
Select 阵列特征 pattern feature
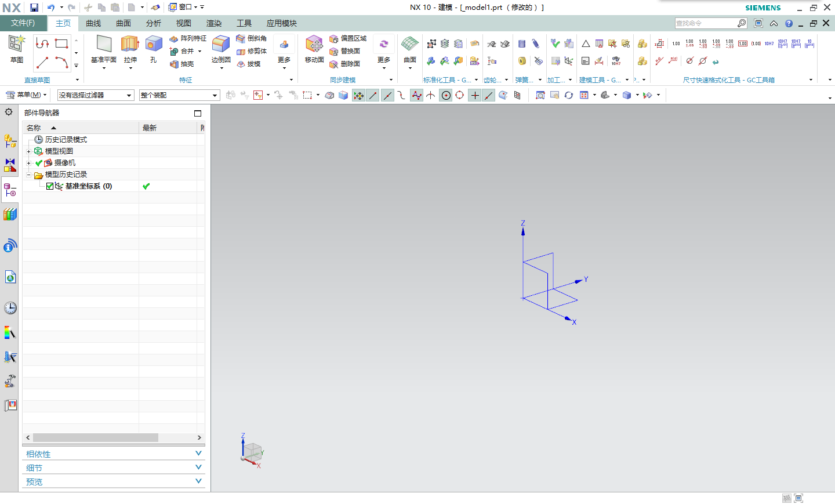(188, 38)
